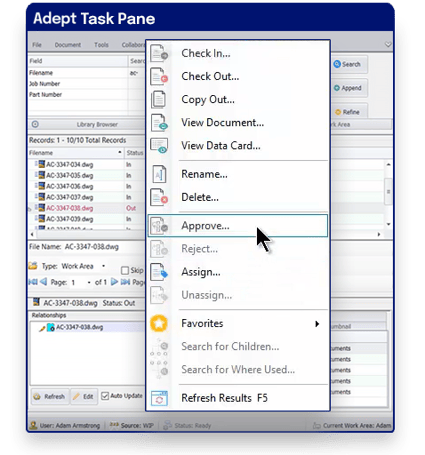The width and height of the screenshot is (425, 455).
Task: Select Check Out... from context menu
Action: 238,76
